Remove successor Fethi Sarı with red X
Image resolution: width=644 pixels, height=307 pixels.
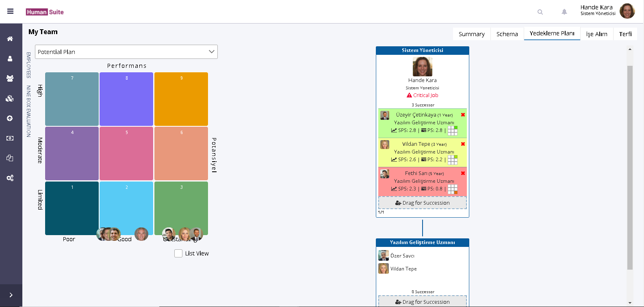point(463,173)
